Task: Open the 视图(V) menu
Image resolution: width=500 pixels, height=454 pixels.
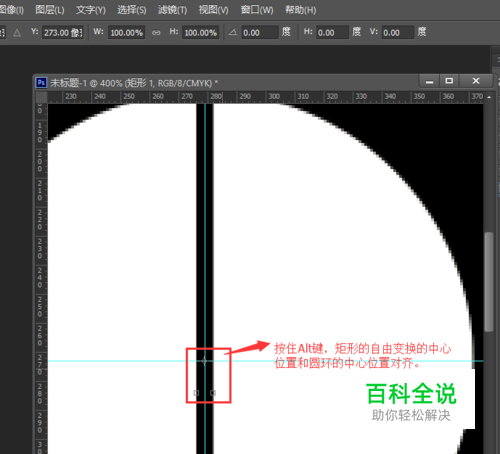Action: pos(213,10)
